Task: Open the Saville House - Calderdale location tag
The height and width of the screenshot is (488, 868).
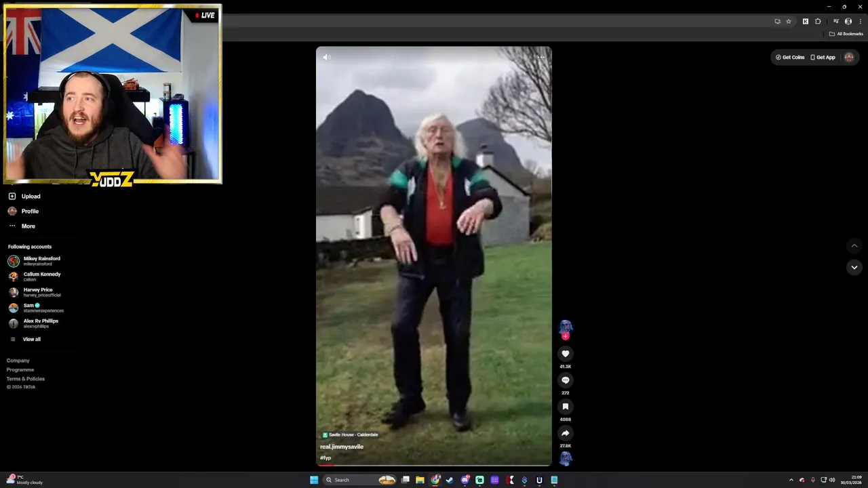Action: click(350, 435)
